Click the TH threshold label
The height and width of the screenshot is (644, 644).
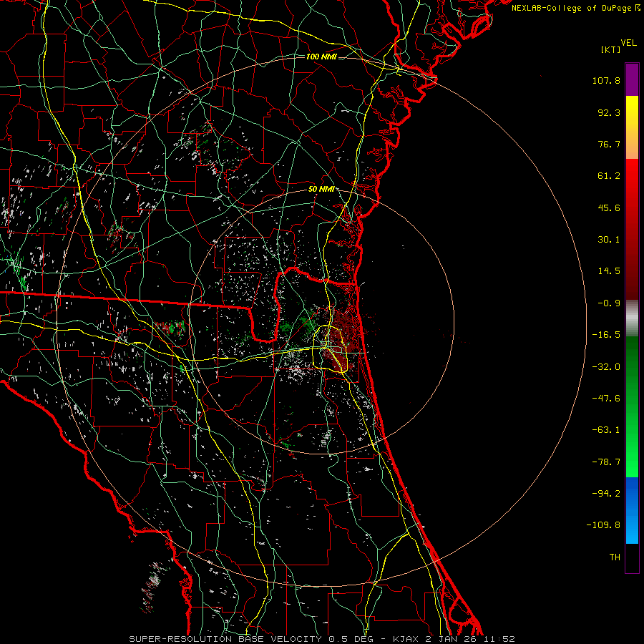(x=615, y=557)
